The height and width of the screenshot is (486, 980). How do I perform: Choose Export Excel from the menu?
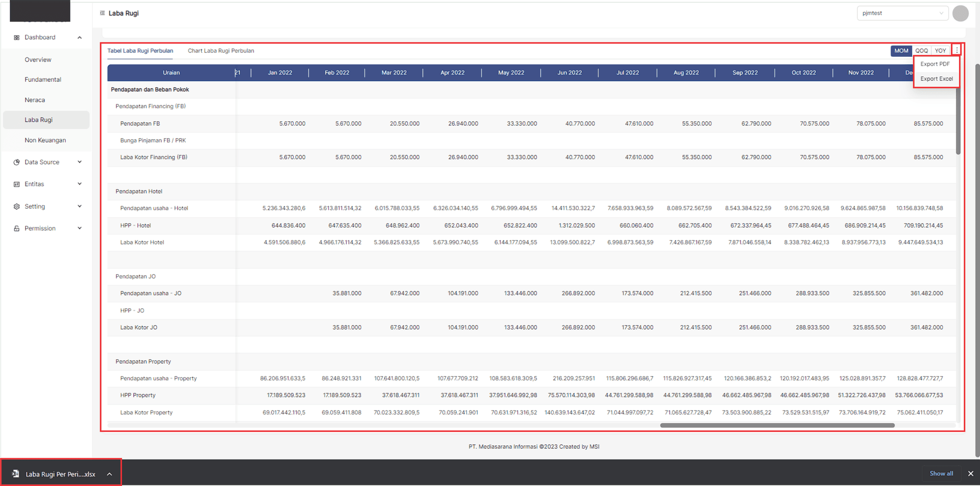click(x=936, y=79)
